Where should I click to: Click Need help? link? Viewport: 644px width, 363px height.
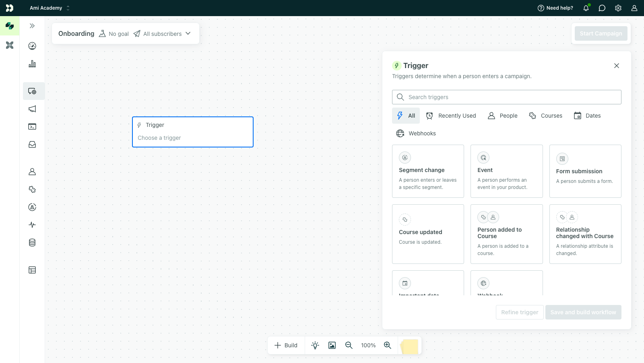tap(555, 8)
